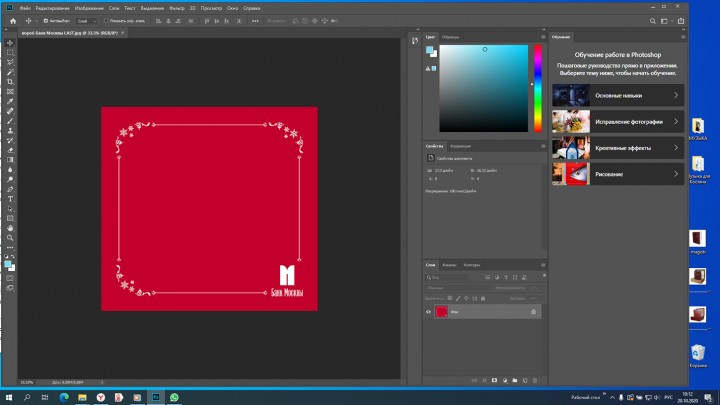This screenshot has width=720, height=405.
Task: Select the Move tool in toolbar
Action: (x=10, y=43)
